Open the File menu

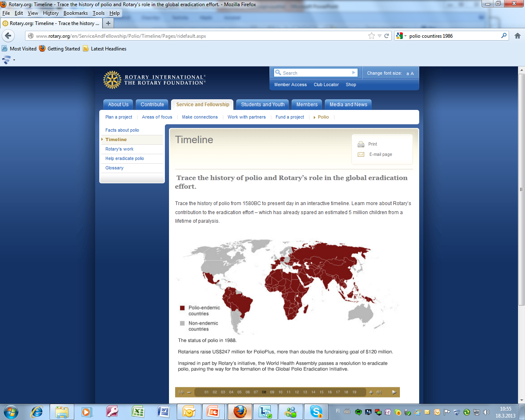(x=6, y=13)
